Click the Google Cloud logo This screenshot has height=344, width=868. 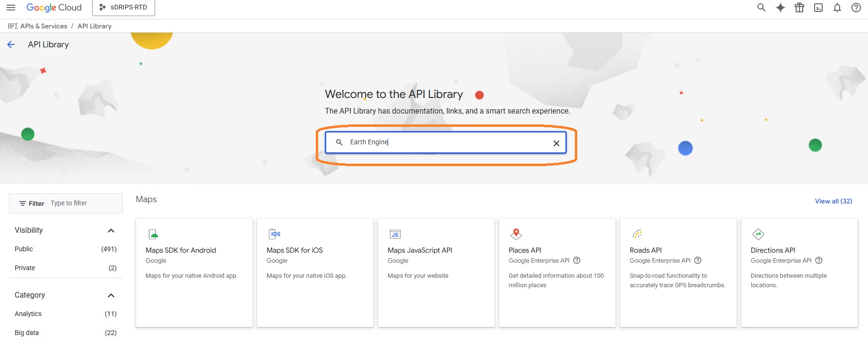54,8
